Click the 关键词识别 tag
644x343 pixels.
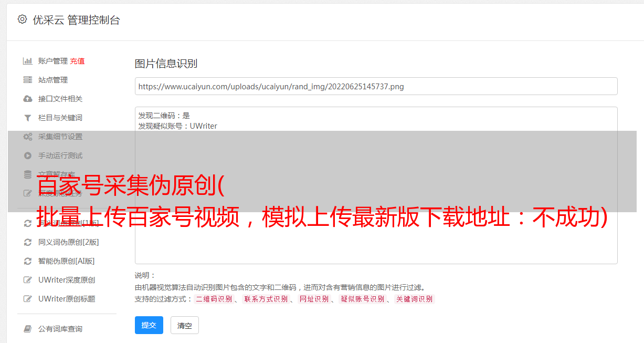(415, 299)
